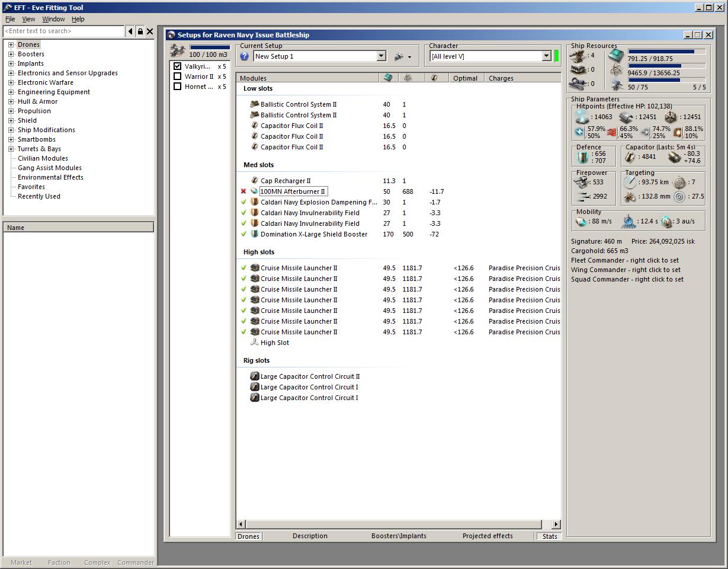Image resolution: width=728 pixels, height=569 pixels.
Task: Click the Defence shield icon
Action: coord(583,157)
